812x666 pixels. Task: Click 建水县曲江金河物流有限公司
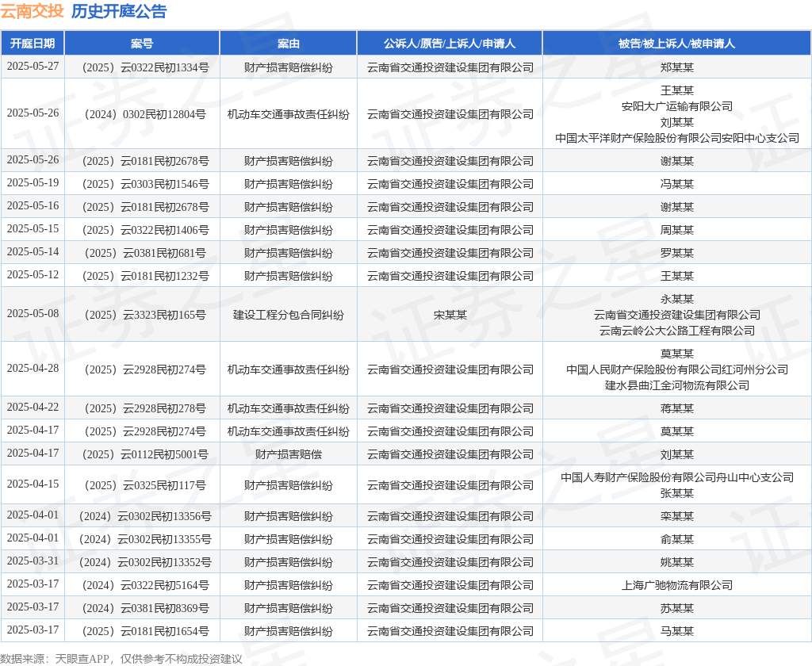[676, 385]
